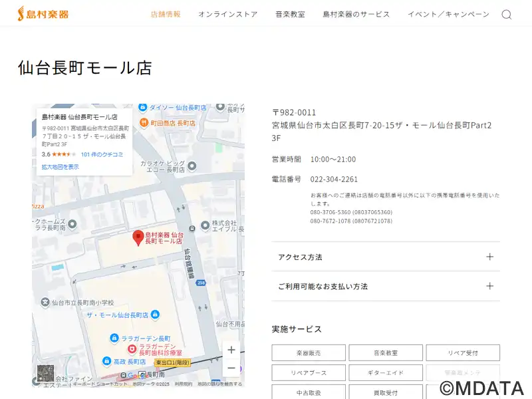Viewport: 532px width, 399px height.
Task: Expand the アクセス方法 section
Action: pyautogui.click(x=386, y=257)
